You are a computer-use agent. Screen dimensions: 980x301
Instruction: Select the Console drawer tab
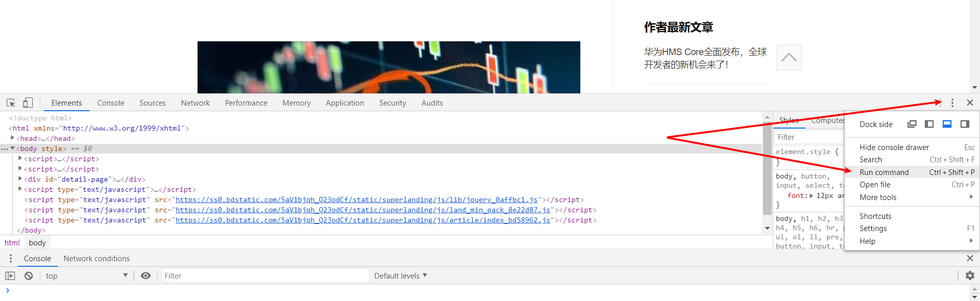[37, 259]
